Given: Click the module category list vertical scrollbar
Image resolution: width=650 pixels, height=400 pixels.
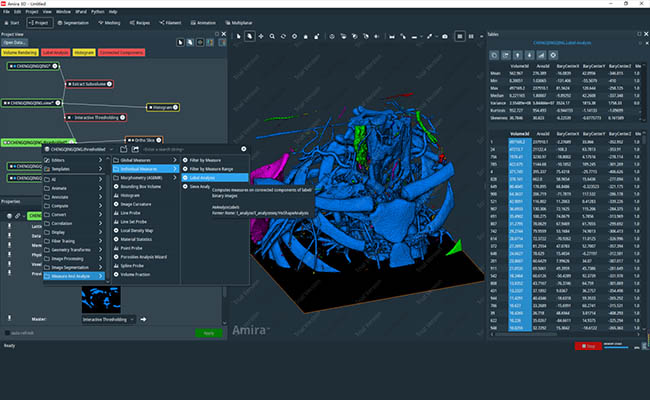Looking at the screenshot, I should [108, 218].
